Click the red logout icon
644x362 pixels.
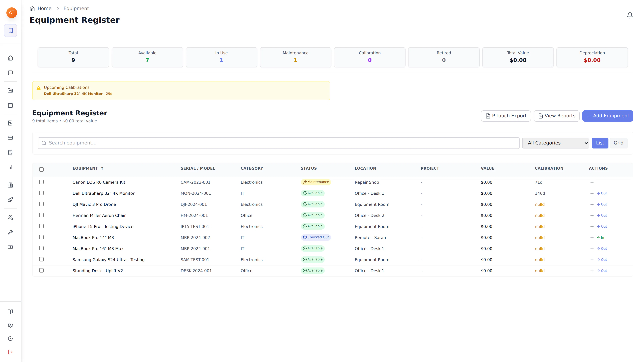point(11,352)
